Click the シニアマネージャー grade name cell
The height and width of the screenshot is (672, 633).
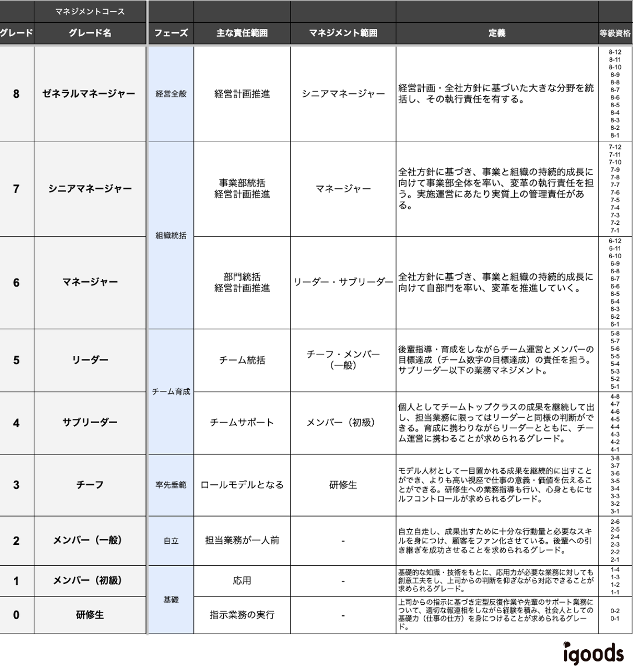(x=89, y=189)
